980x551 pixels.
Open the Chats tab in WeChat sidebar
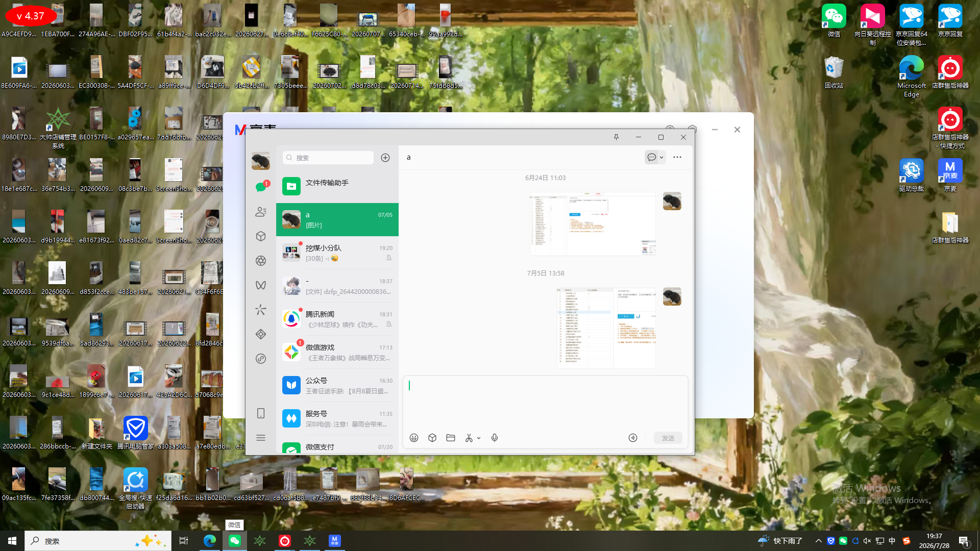pyautogui.click(x=261, y=187)
